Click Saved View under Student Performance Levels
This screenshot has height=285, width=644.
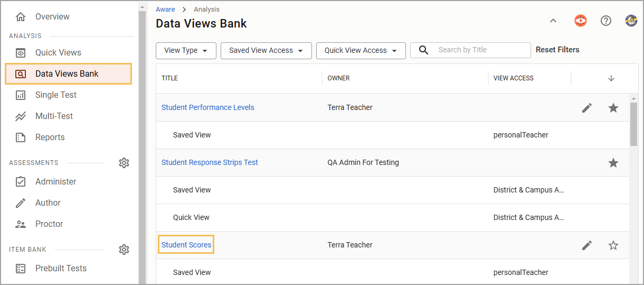192,135
